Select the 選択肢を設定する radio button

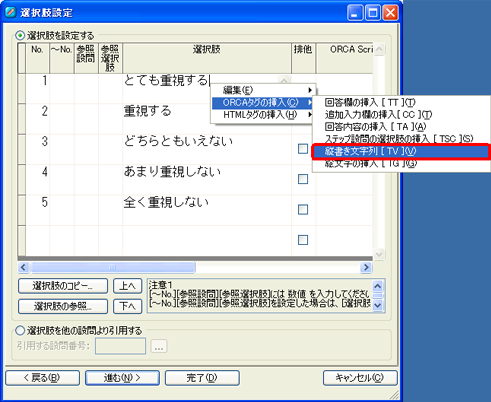point(20,35)
